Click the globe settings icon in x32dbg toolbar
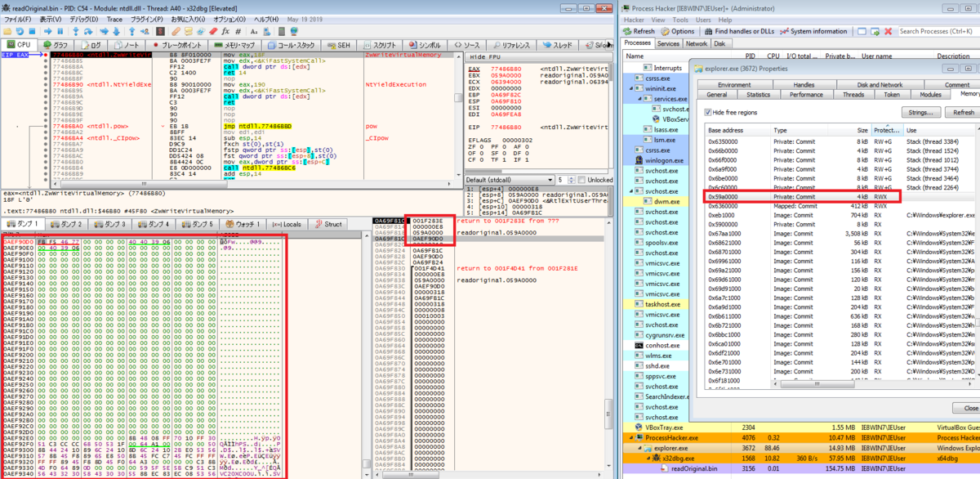980x479 pixels. 293,31
